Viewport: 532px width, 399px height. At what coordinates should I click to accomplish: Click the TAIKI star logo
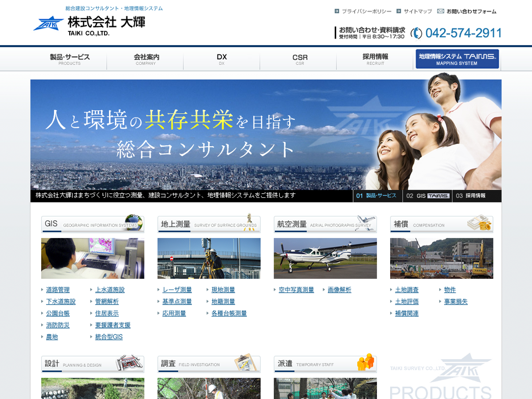pos(48,23)
